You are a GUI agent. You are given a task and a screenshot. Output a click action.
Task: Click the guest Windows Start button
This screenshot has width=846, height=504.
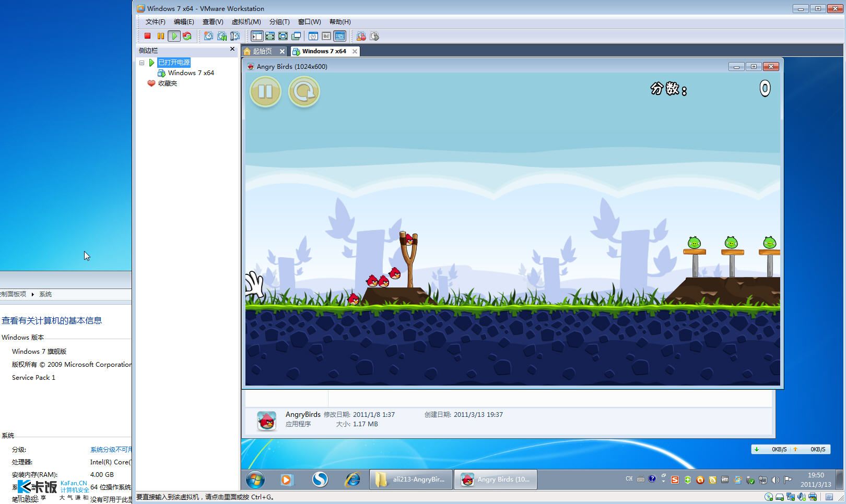point(255,479)
